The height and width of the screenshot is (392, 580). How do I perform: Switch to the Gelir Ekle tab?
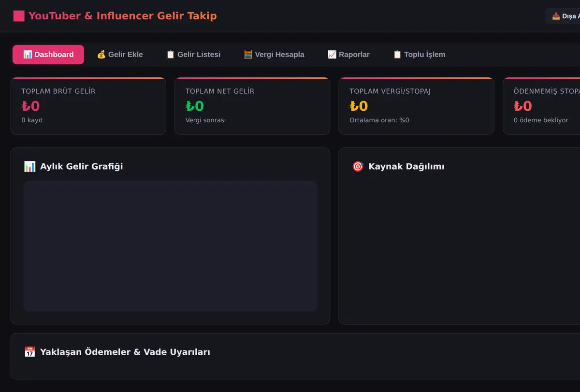coord(120,55)
